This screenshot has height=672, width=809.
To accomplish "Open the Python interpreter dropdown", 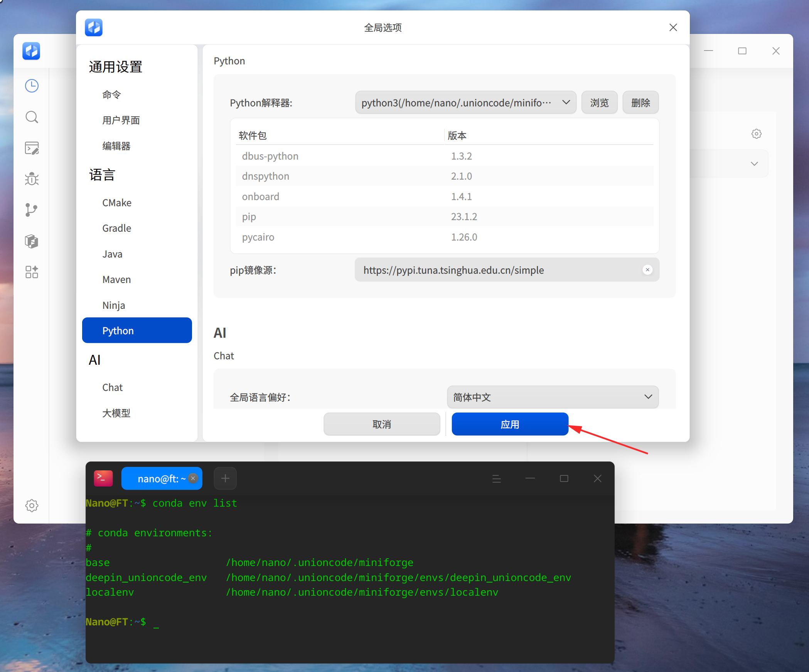I will pyautogui.click(x=465, y=103).
